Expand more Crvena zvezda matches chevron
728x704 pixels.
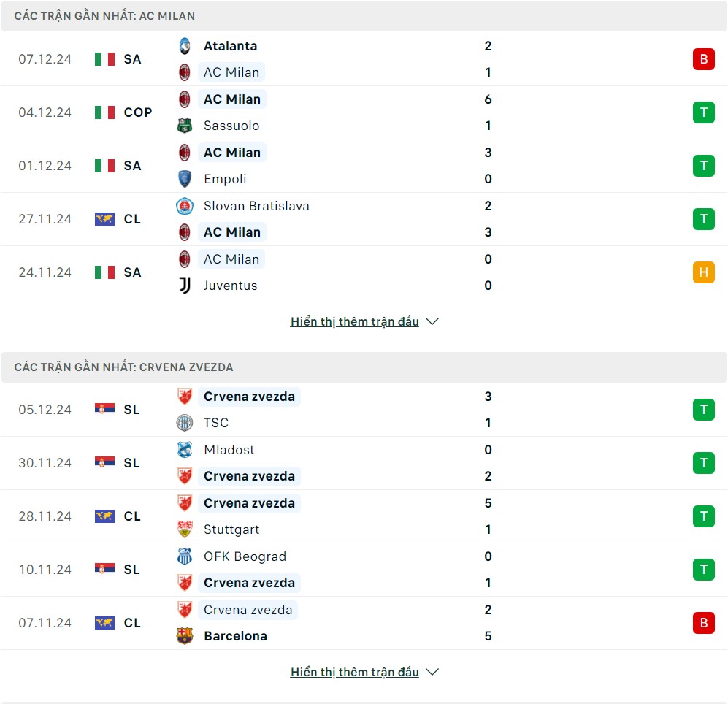pos(432,672)
